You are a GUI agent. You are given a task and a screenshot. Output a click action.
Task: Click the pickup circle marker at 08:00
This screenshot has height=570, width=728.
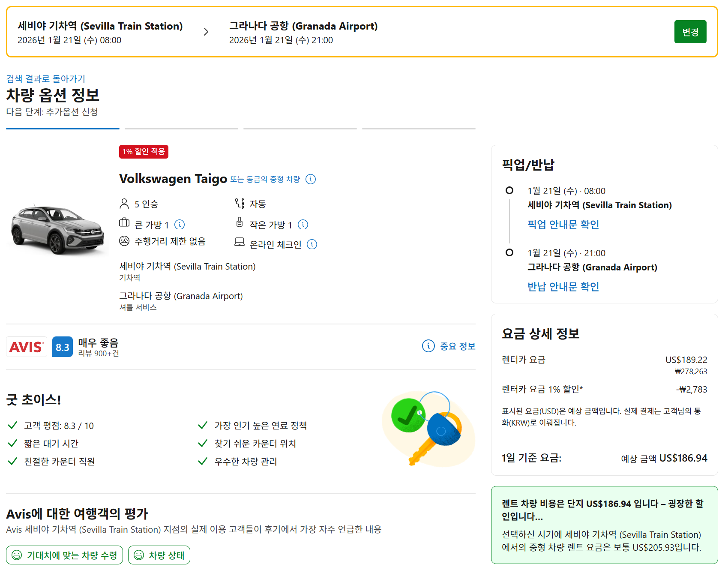(x=509, y=190)
